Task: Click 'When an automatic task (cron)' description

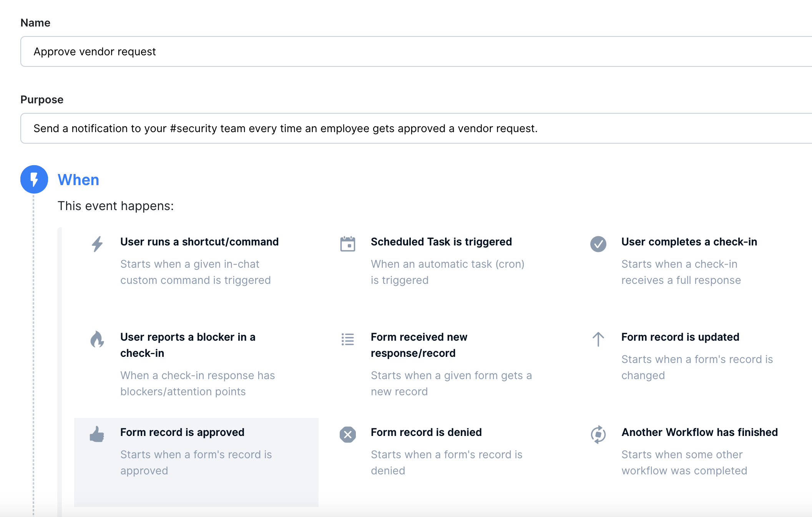Action: 448,272
